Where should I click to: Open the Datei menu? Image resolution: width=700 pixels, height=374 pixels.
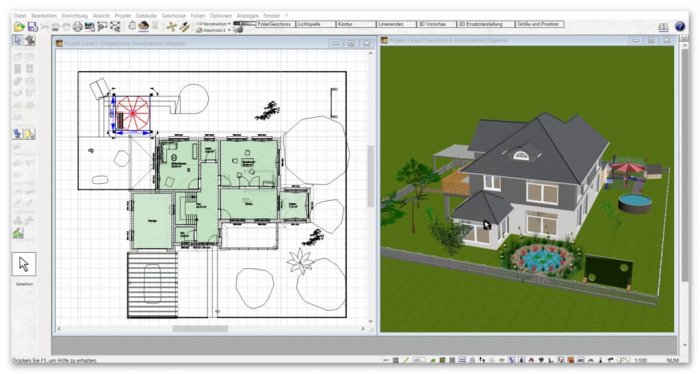pyautogui.click(x=20, y=16)
